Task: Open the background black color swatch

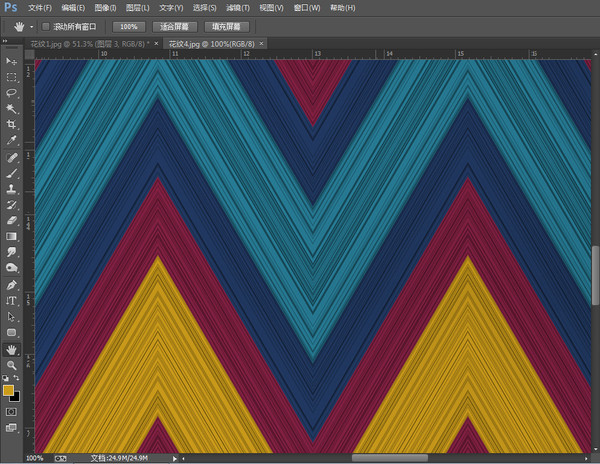Action: pos(16,398)
